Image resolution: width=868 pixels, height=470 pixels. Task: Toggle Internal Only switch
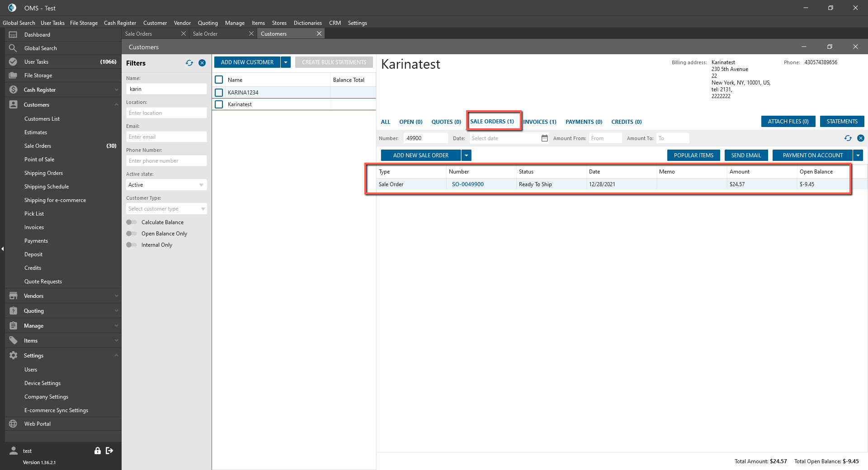132,245
